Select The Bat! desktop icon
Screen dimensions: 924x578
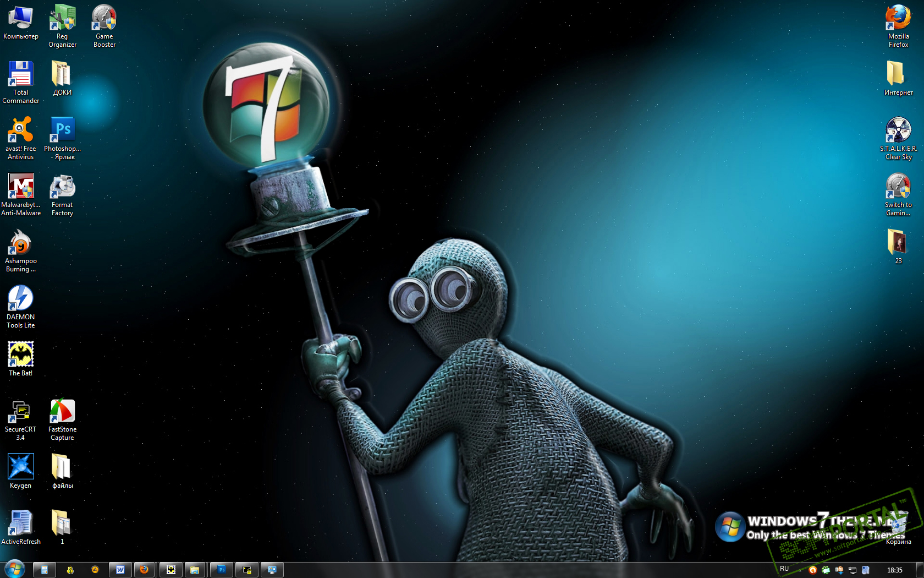tap(21, 359)
